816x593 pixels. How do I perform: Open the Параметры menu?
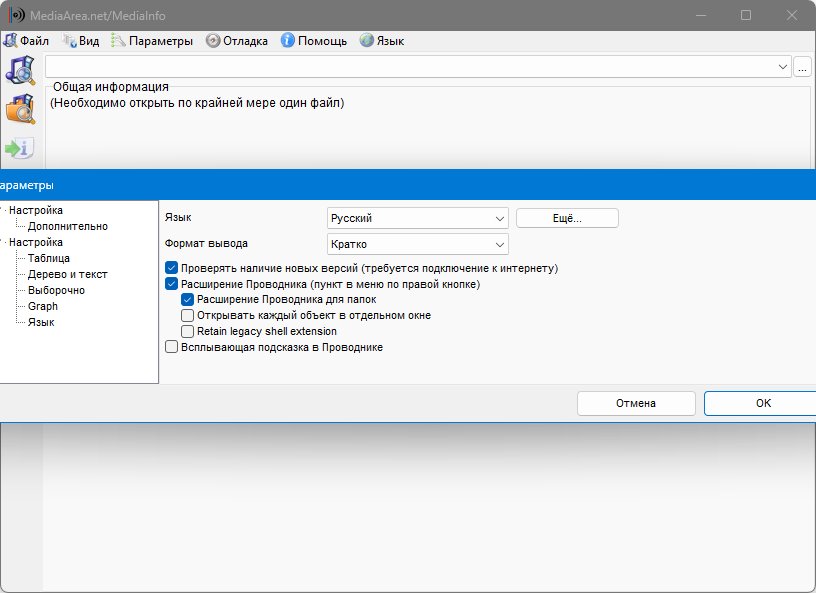click(x=152, y=41)
